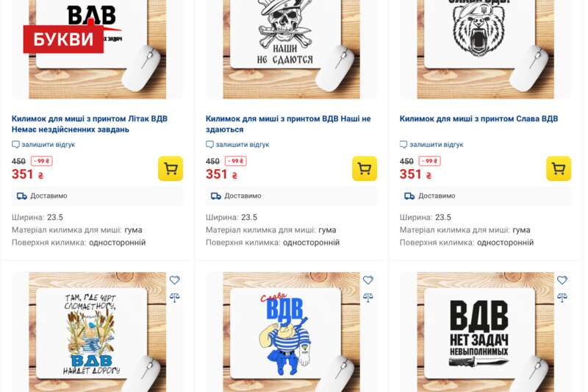This screenshot has height=392, width=588.
Task: Add the Наші не здаються mousepad to cart
Action: [365, 169]
